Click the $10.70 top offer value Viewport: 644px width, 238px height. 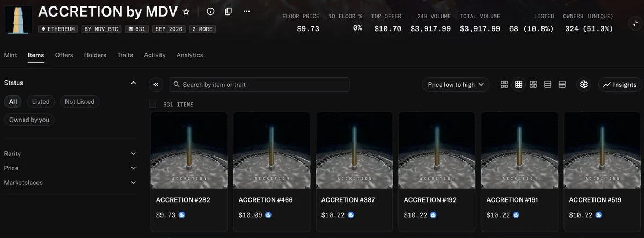[x=387, y=29]
